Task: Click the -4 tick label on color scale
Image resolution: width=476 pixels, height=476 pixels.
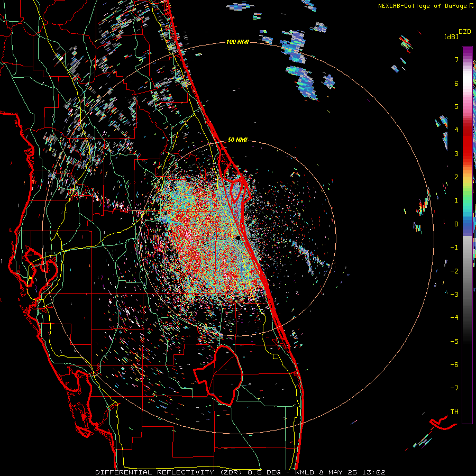Action: pos(454,318)
